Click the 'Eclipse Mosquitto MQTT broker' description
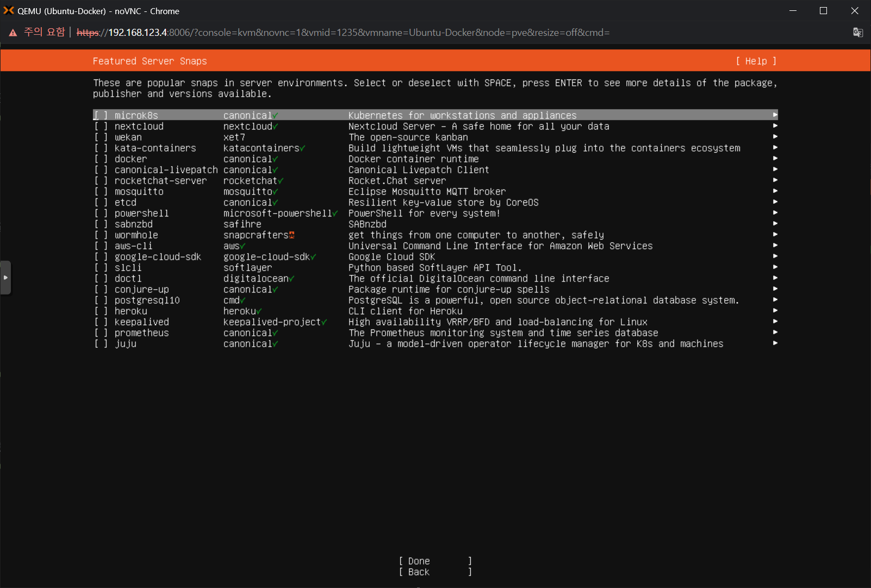871x588 pixels. pos(427,192)
